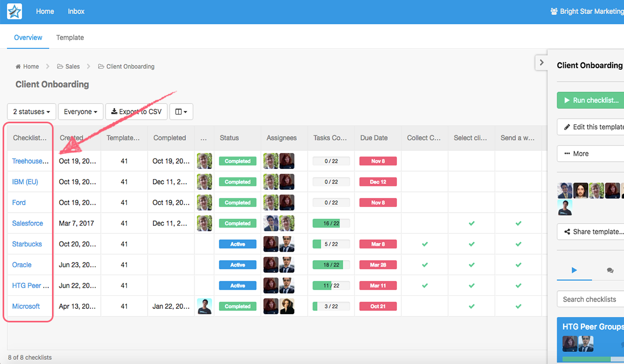This screenshot has width=624, height=364.
Task: Click Active status badge in Oracle row
Action: pos(238,265)
